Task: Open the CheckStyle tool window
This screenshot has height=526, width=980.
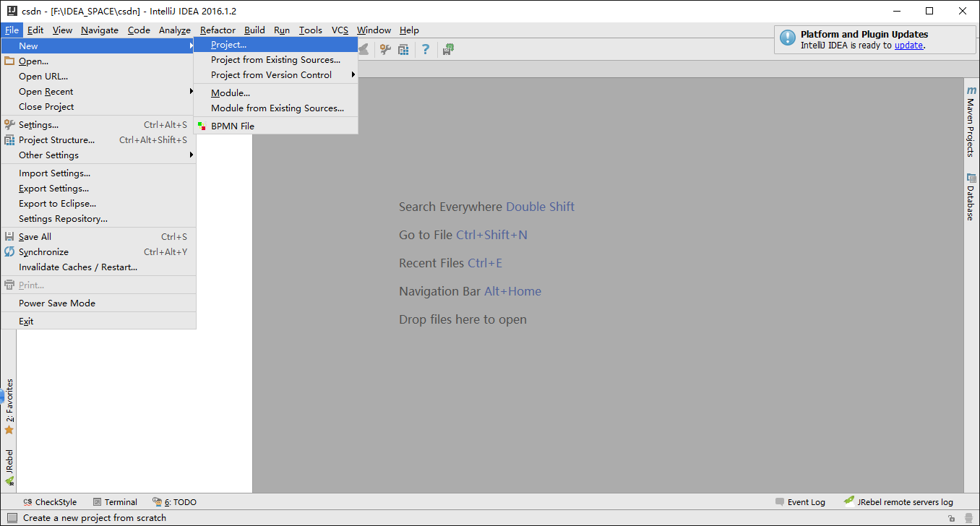Action: pyautogui.click(x=50, y=502)
